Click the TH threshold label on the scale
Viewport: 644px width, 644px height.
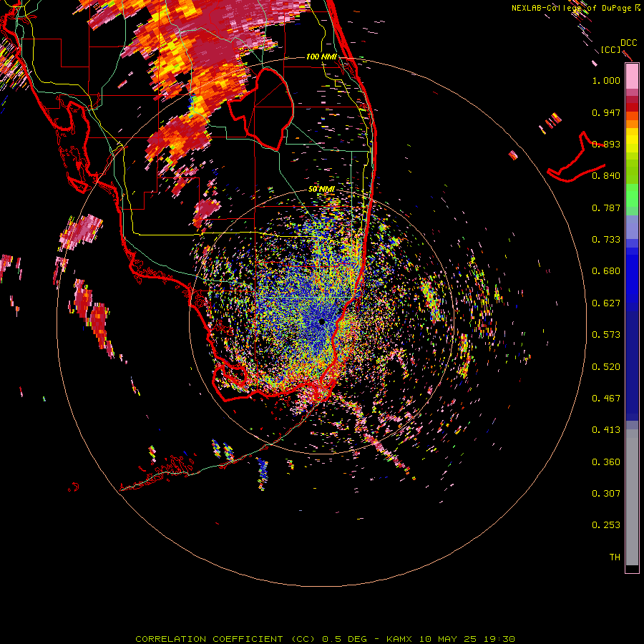[615, 557]
